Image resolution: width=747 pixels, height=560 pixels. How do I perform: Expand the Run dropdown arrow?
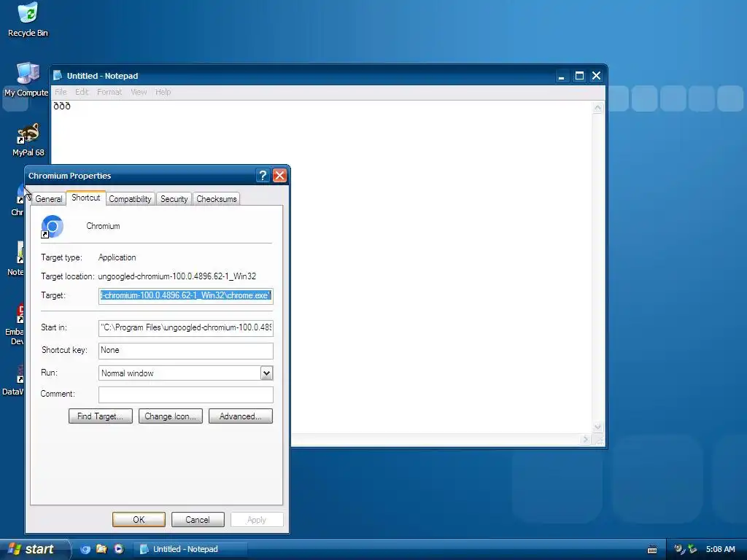tap(266, 373)
